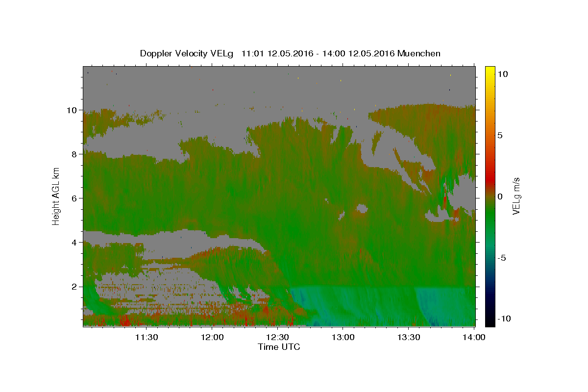Click the 13:00 time axis label
588x392 pixels.
[x=343, y=337]
